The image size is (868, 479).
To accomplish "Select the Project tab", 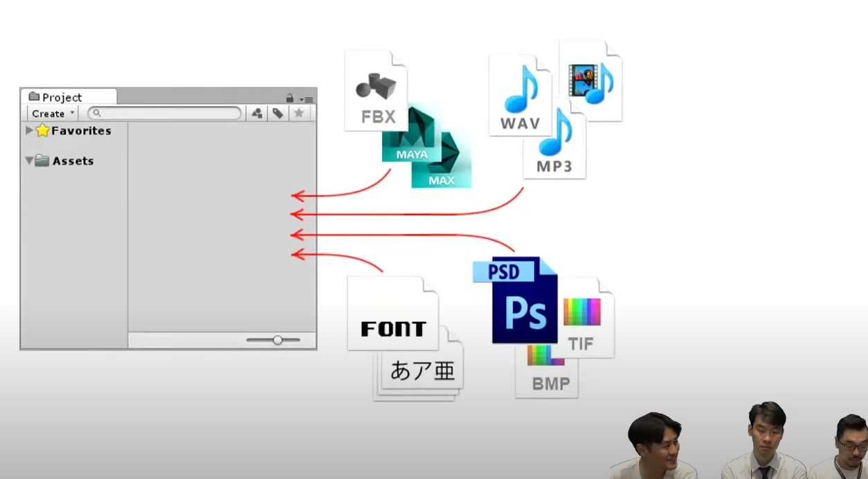I will click(x=68, y=97).
